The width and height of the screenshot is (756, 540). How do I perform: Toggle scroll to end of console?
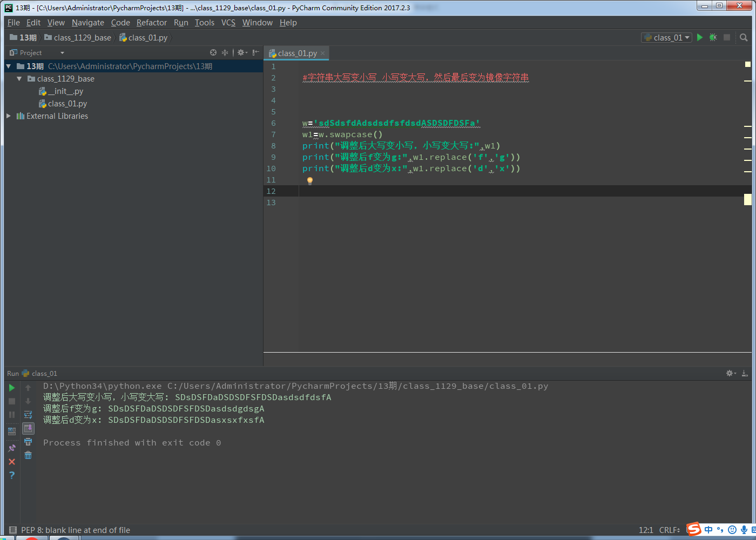pyautogui.click(x=28, y=428)
